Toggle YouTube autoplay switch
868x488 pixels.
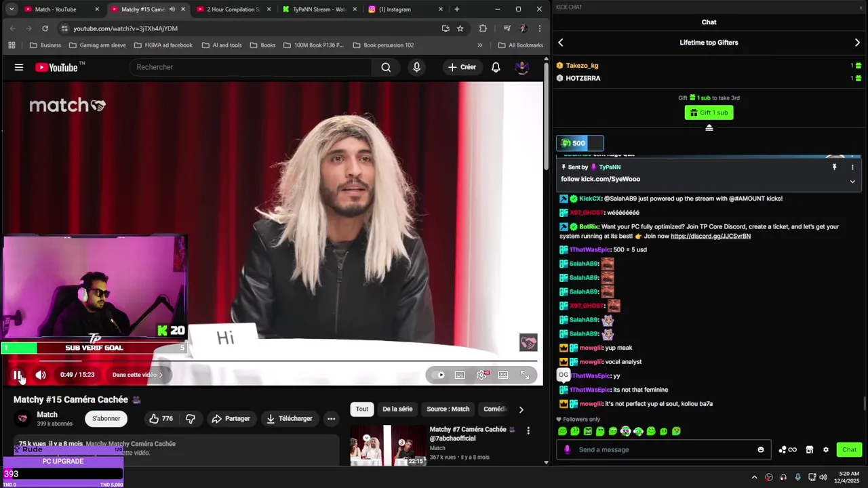click(x=438, y=375)
